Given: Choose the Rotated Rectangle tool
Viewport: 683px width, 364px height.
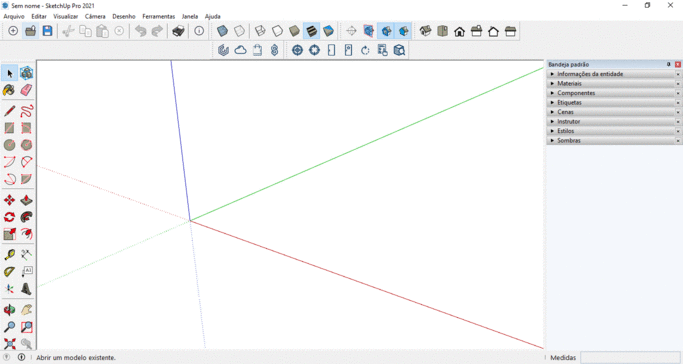Looking at the screenshot, I should tap(27, 128).
